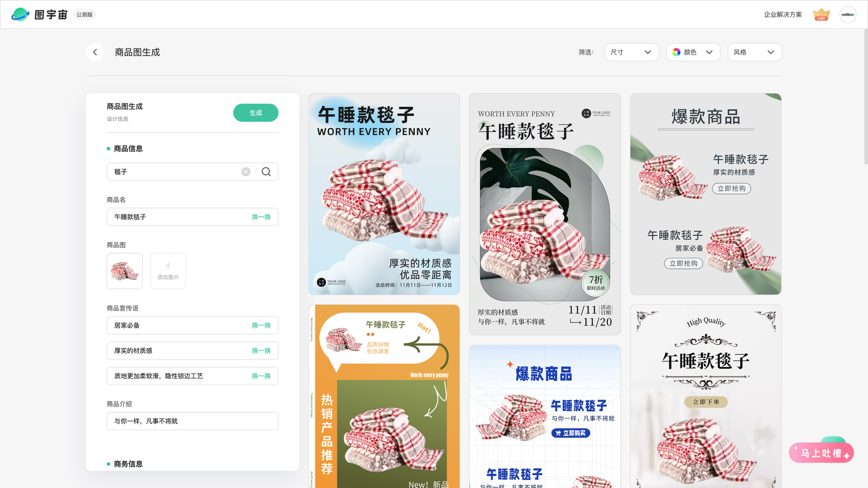
Task: Open the blue grid 爆款商品 poster
Action: tap(545, 417)
